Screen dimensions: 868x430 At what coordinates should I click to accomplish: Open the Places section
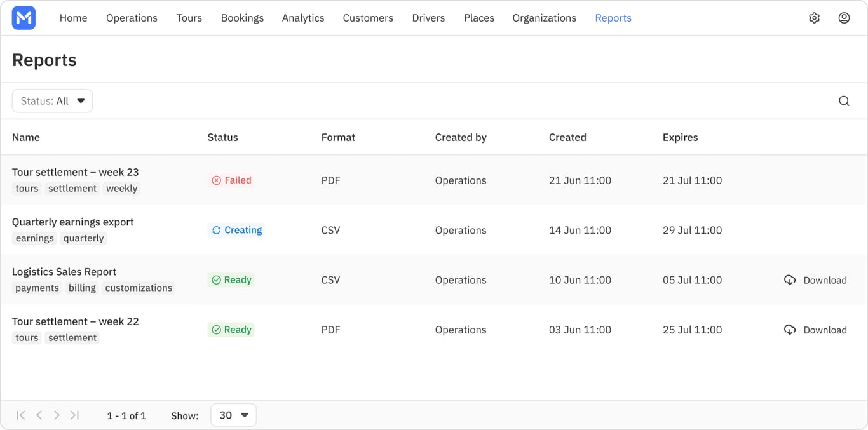coord(479,18)
